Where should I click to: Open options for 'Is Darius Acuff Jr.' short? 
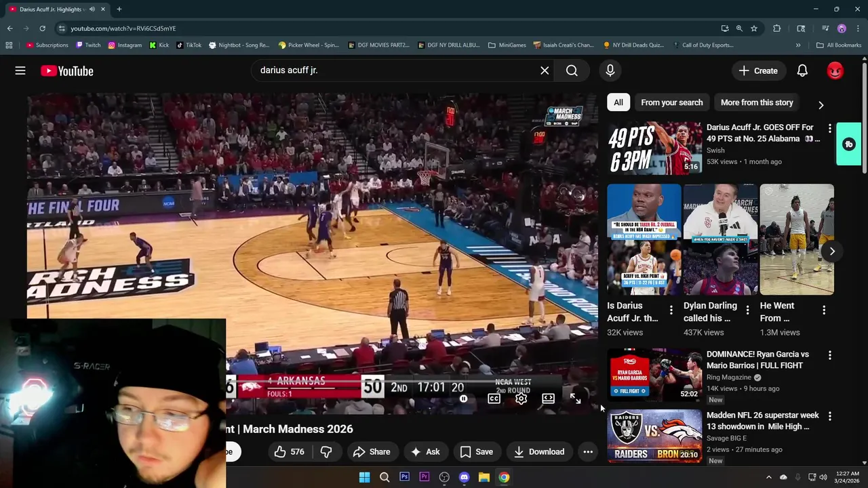(x=671, y=310)
